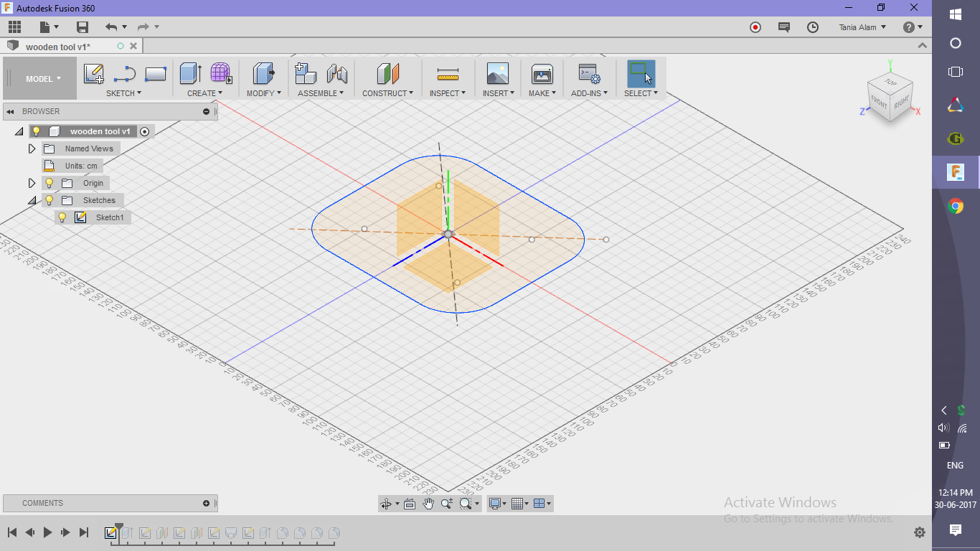
Task: Choose the Rectangle sketch tool icon
Action: point(156,74)
